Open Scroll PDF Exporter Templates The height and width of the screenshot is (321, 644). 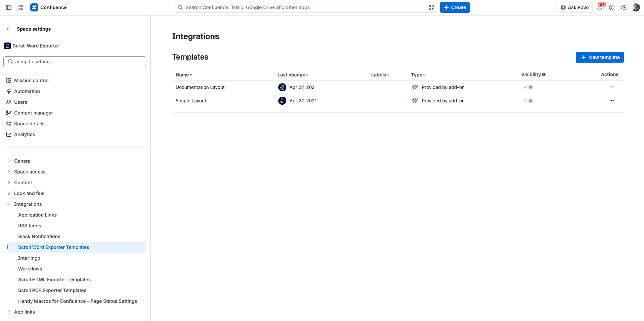[52, 290]
